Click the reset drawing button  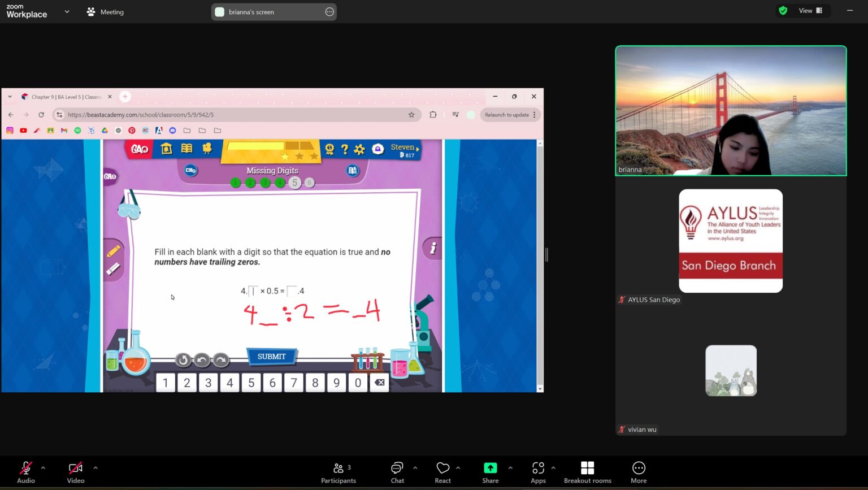pos(183,360)
